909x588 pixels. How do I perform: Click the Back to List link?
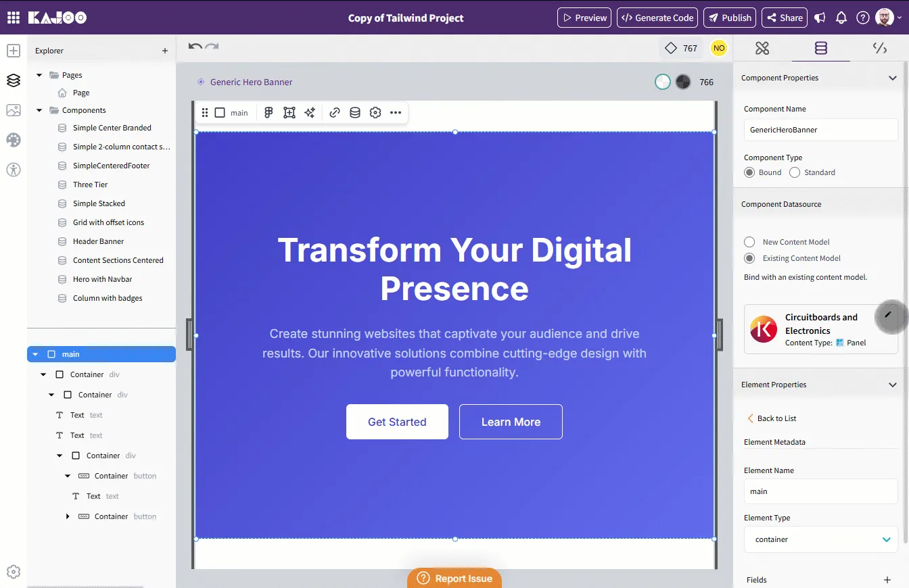[772, 418]
